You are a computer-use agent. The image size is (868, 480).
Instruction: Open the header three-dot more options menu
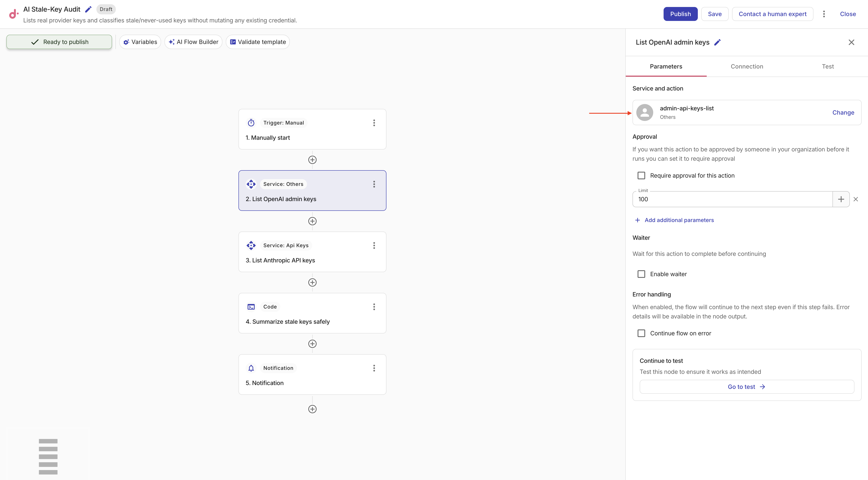(824, 14)
